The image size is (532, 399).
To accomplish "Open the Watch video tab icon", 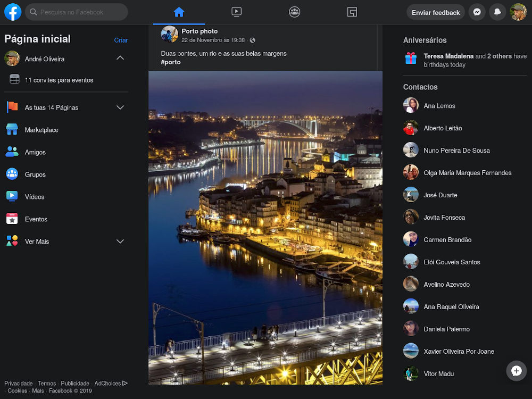I will click(x=236, y=12).
